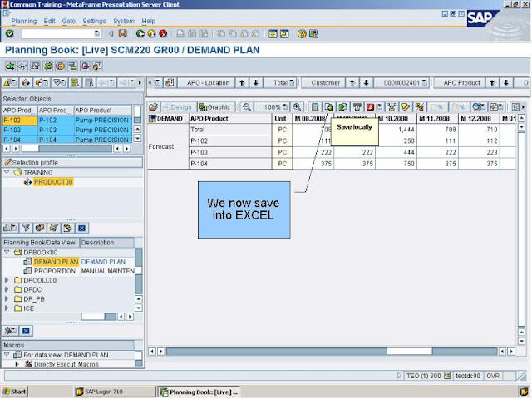The height and width of the screenshot is (399, 532).
Task: Switch to SAP Logon 710 taskbar item
Action: coord(115,392)
